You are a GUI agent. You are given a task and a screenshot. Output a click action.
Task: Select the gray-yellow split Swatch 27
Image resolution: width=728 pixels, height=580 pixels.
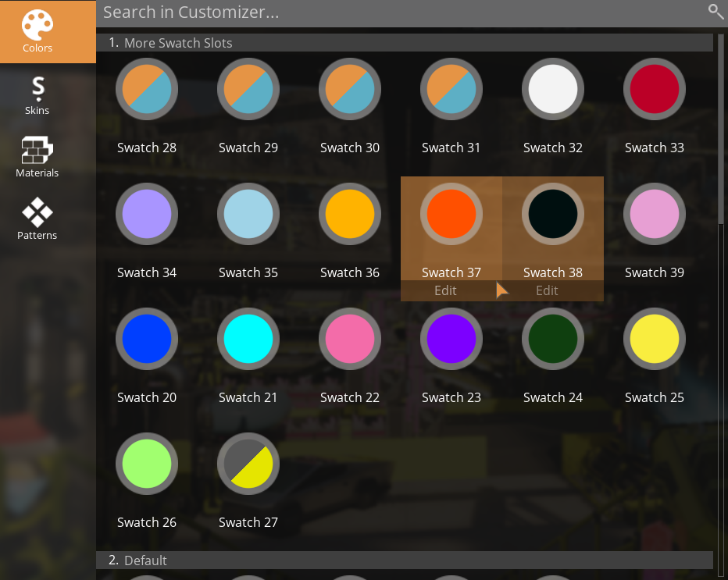pos(248,464)
